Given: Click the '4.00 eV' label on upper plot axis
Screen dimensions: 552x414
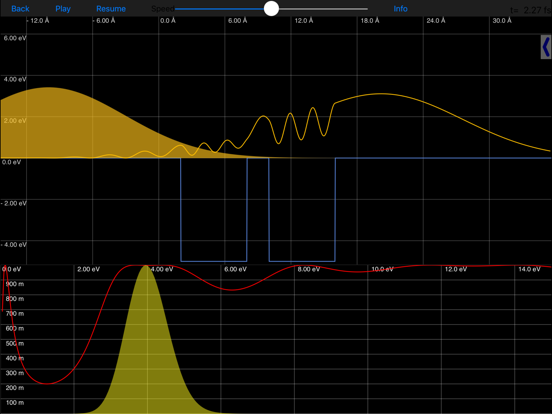Looking at the screenshot, I should click(15, 79).
